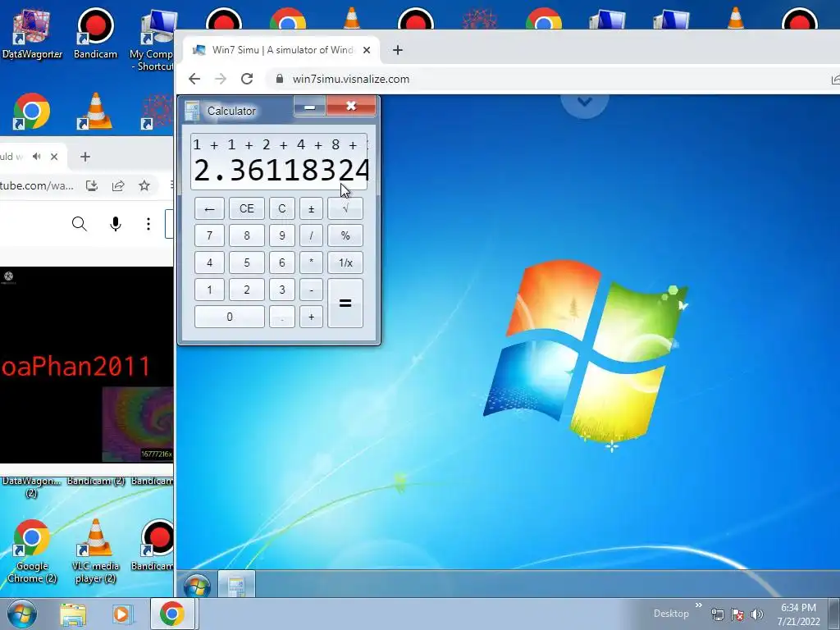This screenshot has width=840, height=630.
Task: Toggle sign with the ± calculator button
Action: (311, 208)
